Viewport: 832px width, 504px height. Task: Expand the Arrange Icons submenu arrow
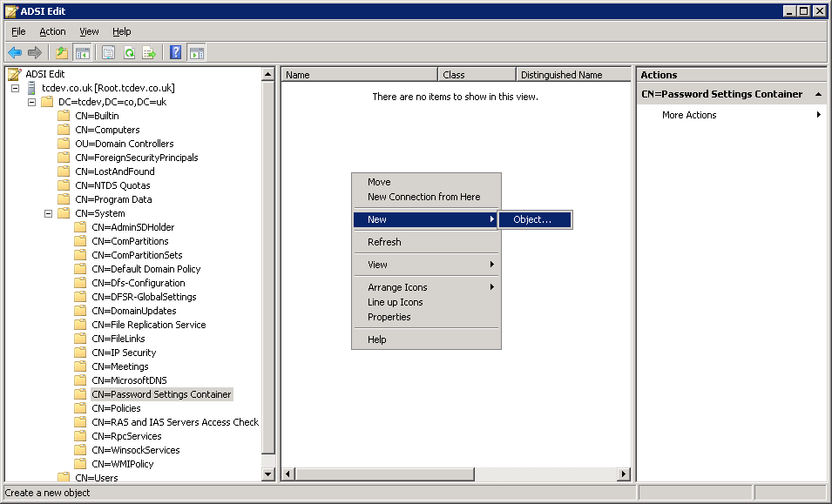click(492, 287)
